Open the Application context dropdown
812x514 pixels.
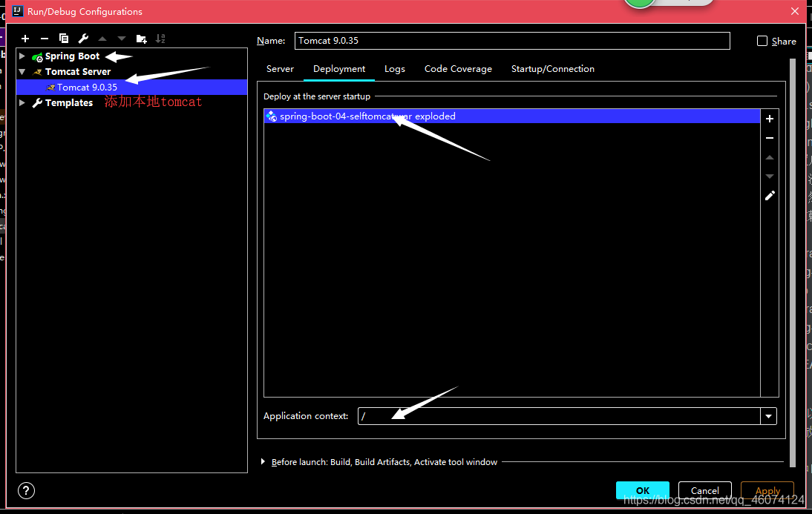[x=768, y=416]
